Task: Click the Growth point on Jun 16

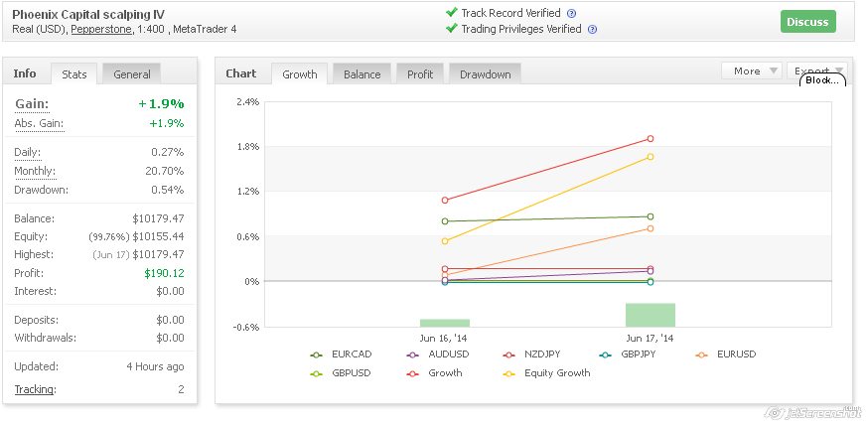Action: (x=445, y=200)
